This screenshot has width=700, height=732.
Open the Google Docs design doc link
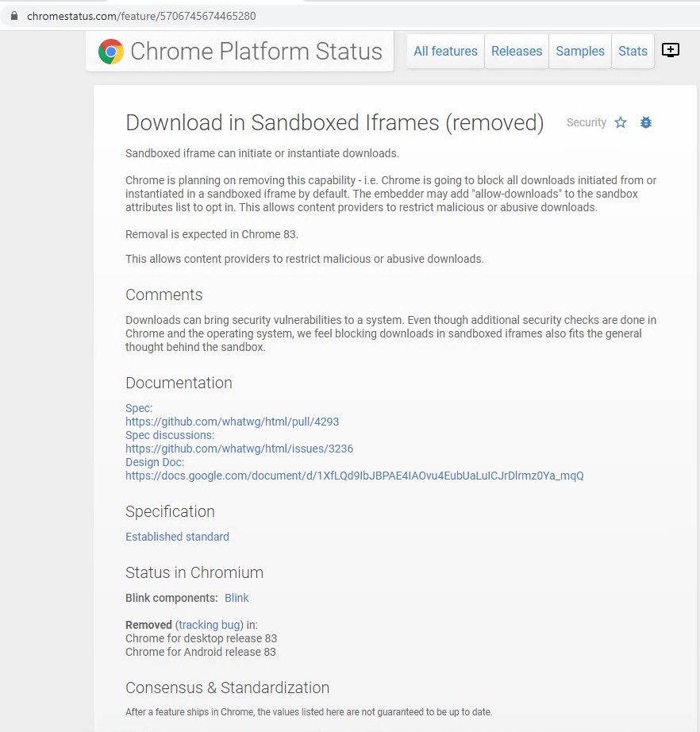point(354,476)
